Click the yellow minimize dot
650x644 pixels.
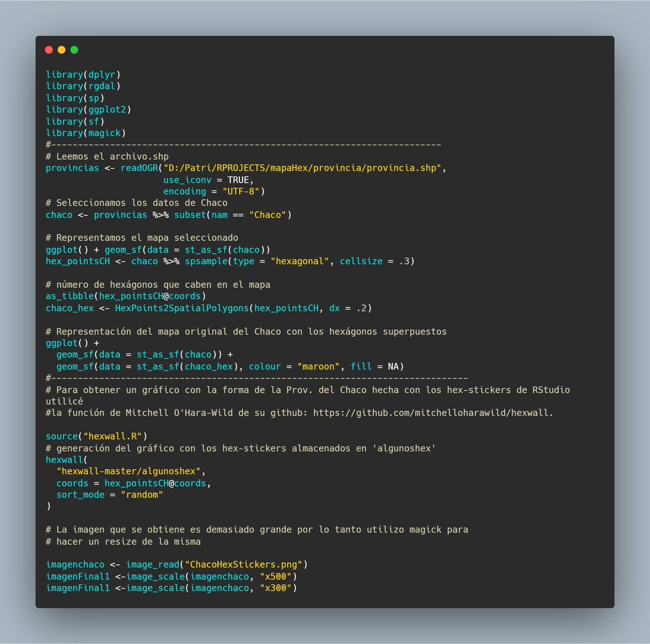[x=62, y=50]
